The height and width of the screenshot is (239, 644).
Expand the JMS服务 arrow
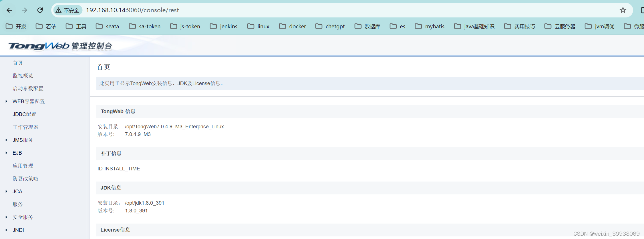[6, 140]
